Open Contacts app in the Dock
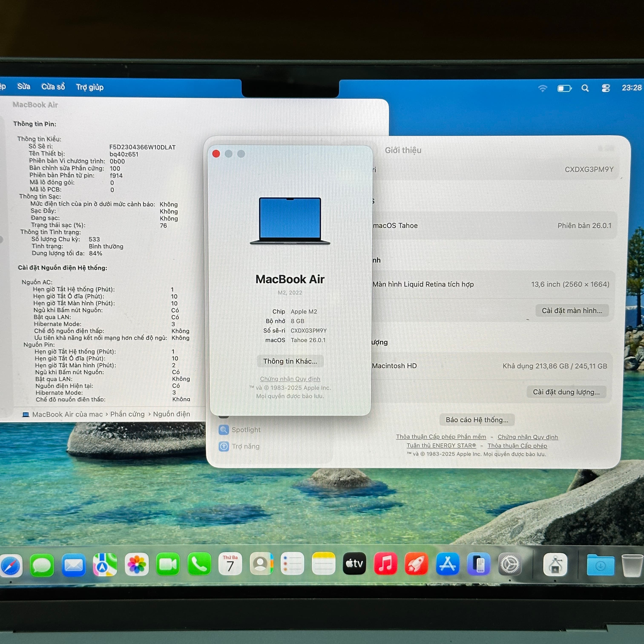 point(261,563)
